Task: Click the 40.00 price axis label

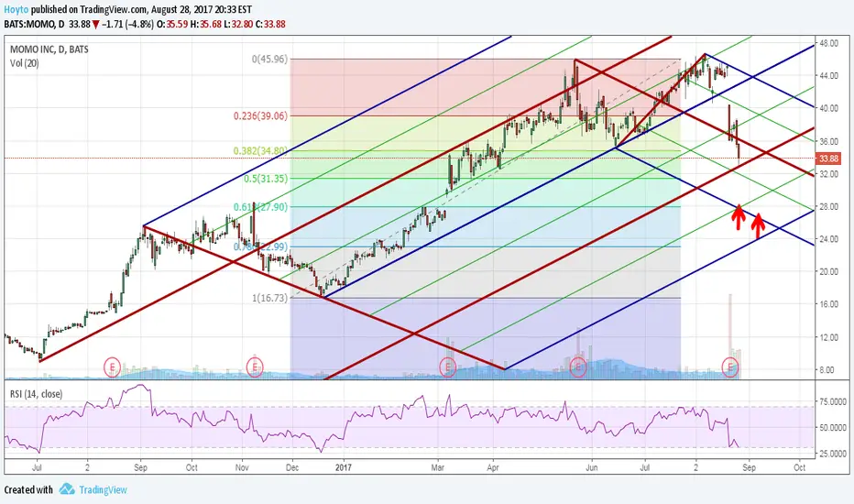Action: (828, 108)
